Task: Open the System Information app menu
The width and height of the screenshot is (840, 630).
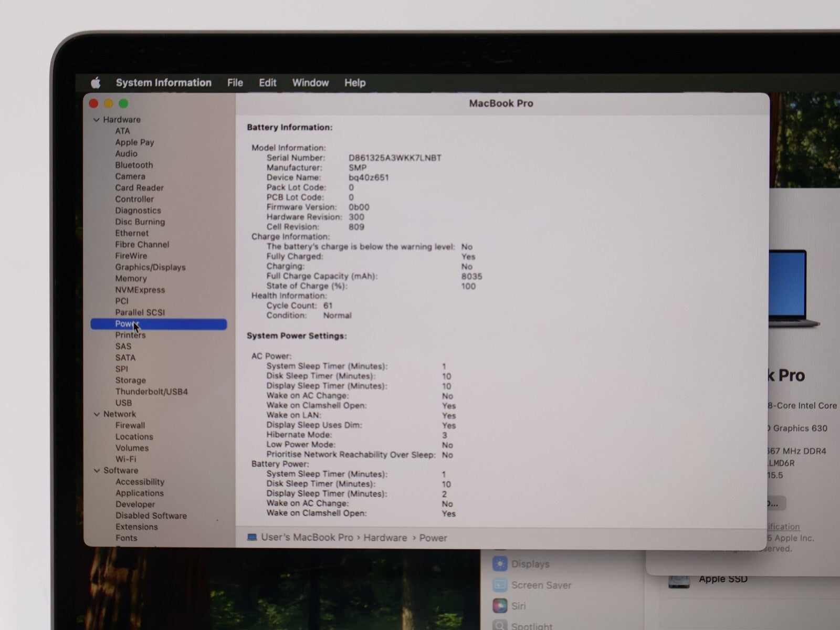Action: [163, 82]
